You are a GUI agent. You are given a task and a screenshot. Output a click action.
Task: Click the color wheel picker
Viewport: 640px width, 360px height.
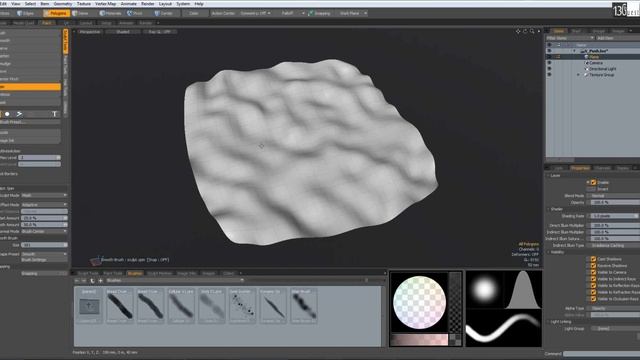coord(419,302)
